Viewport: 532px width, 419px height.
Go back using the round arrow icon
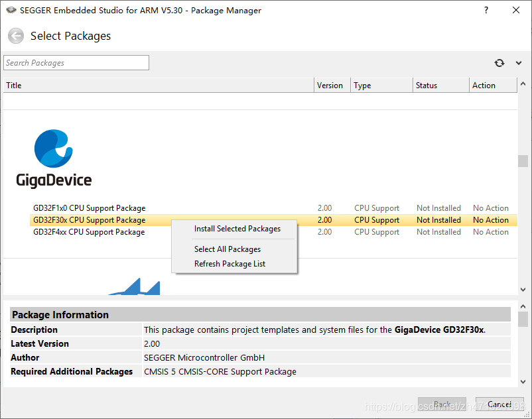(16, 36)
